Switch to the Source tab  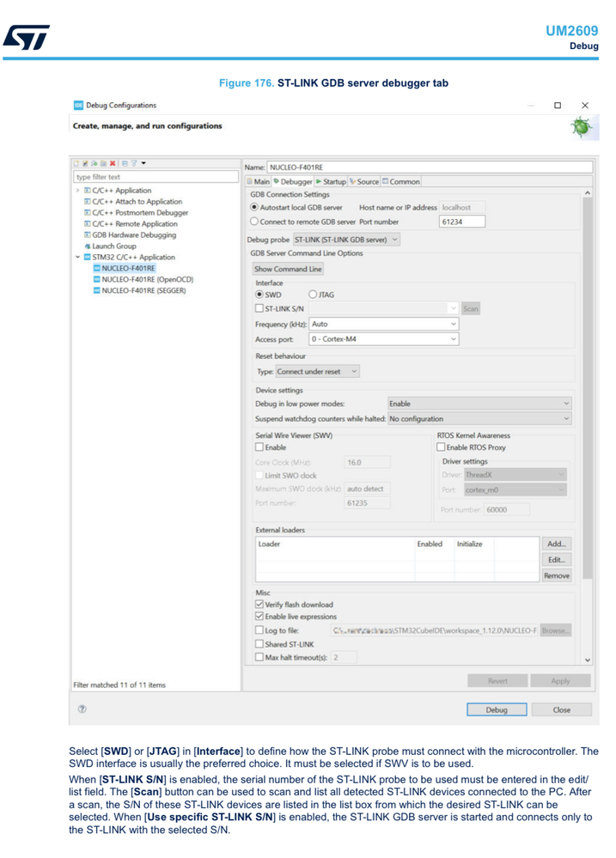[x=364, y=182]
